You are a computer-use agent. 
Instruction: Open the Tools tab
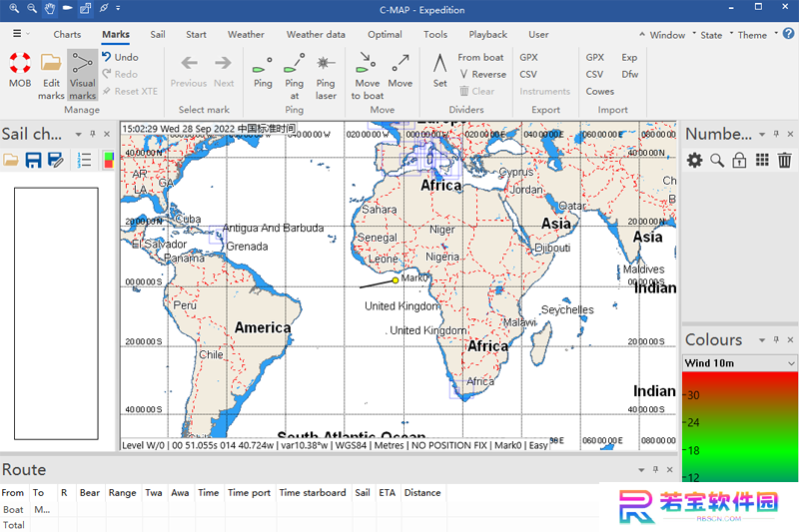point(435,35)
